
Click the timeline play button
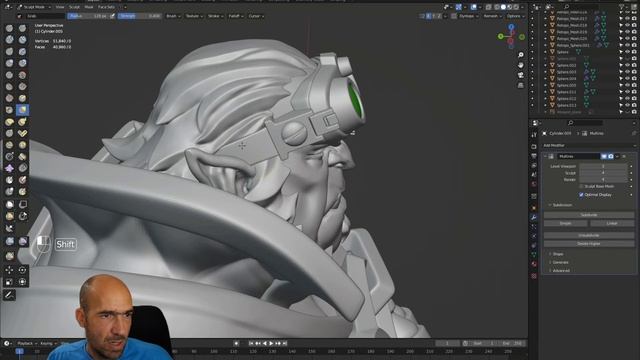click(271, 343)
